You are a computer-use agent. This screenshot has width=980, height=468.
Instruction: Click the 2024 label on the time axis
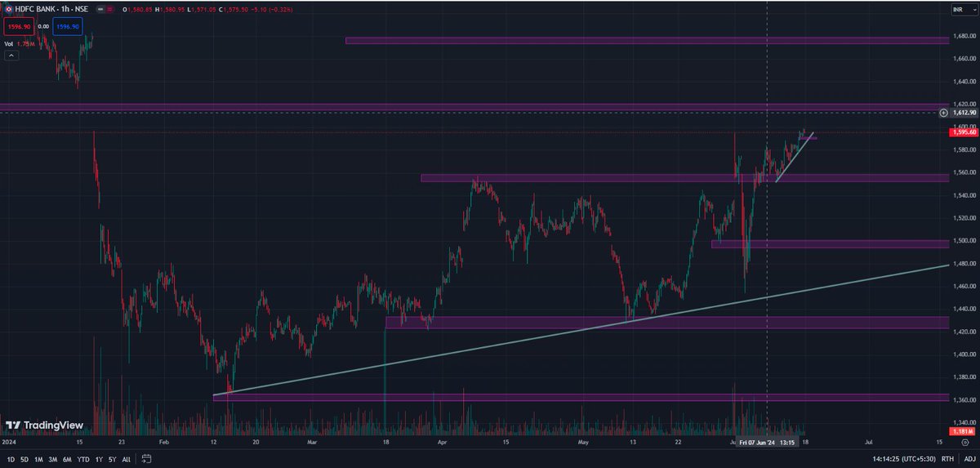tap(9, 441)
